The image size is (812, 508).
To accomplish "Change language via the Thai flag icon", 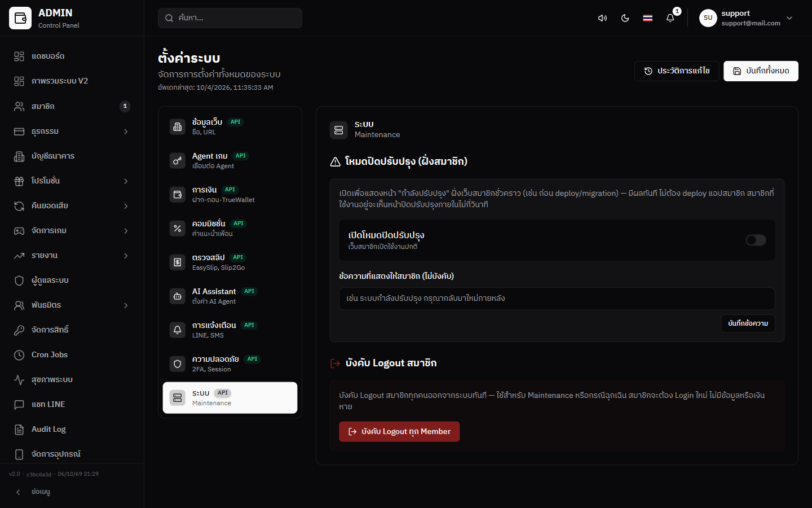I will point(647,18).
